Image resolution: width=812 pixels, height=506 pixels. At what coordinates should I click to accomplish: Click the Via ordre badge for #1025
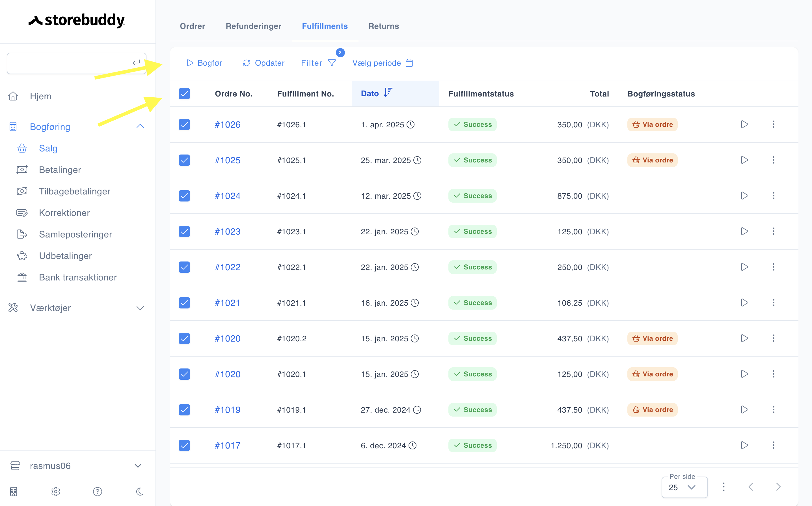652,160
